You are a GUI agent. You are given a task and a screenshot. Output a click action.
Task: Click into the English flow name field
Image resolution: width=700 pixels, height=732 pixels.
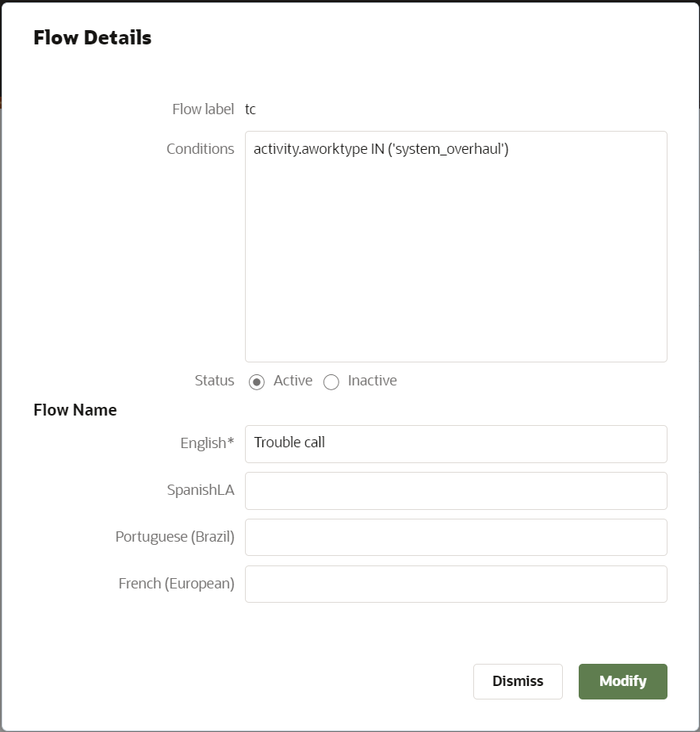(456, 444)
